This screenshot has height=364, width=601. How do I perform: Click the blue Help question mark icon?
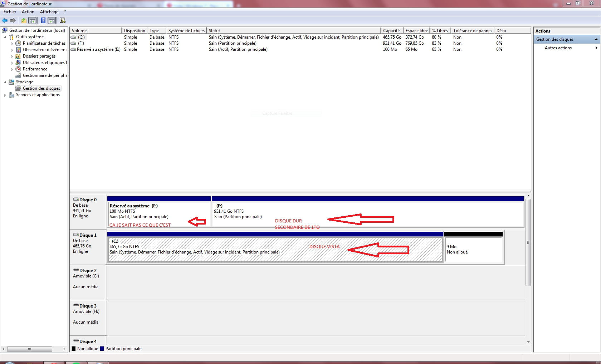point(43,21)
